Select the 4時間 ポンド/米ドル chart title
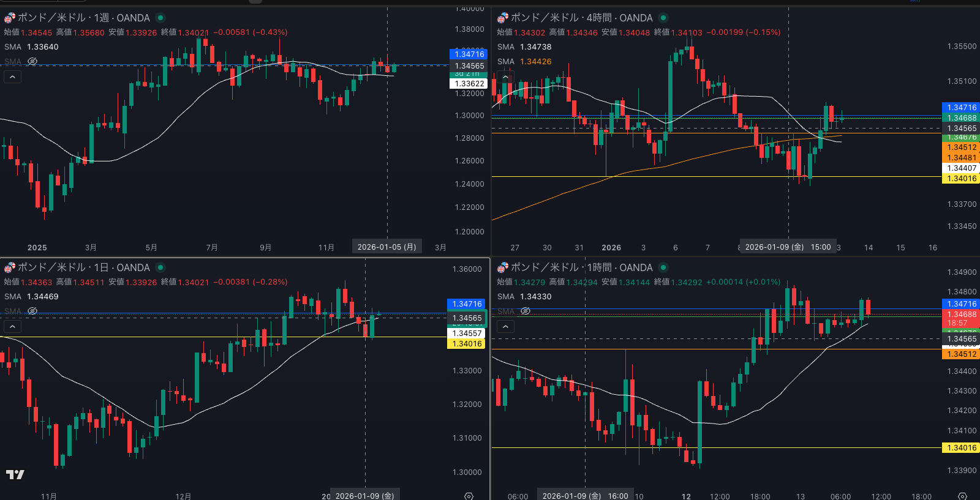The height and width of the screenshot is (500, 980). (x=581, y=18)
